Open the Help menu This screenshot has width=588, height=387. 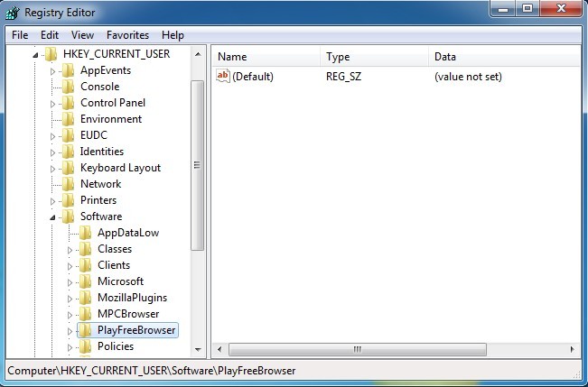point(173,35)
